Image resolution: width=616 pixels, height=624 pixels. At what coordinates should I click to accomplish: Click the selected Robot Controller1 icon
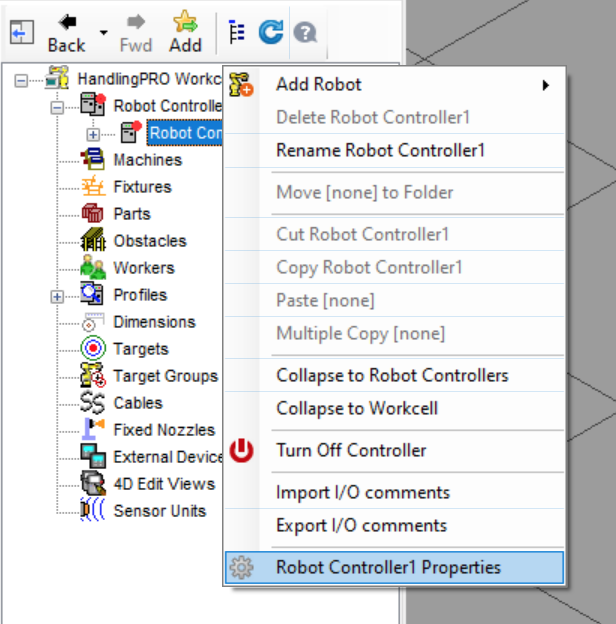(x=131, y=132)
